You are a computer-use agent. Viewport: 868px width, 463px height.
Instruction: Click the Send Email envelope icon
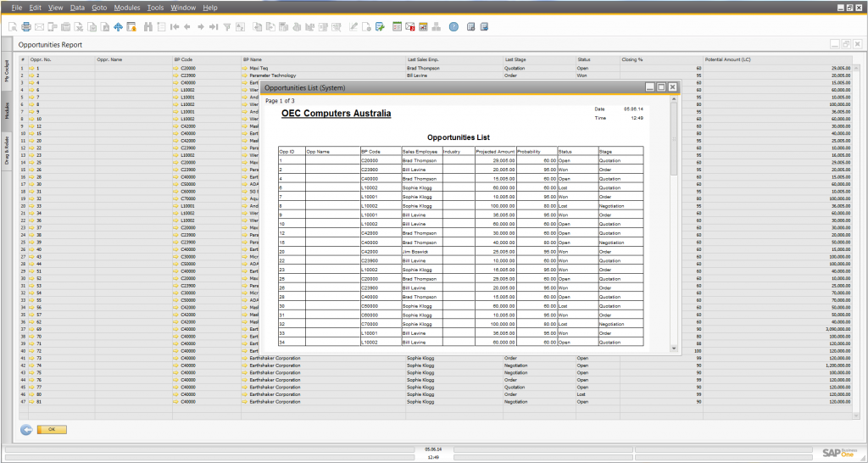pyautogui.click(x=39, y=26)
